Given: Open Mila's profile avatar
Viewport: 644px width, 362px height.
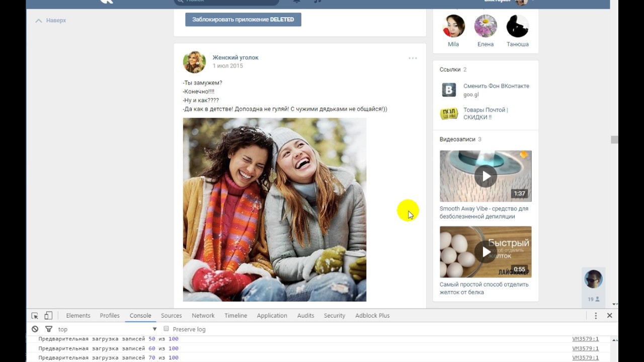Looking at the screenshot, I should (453, 26).
